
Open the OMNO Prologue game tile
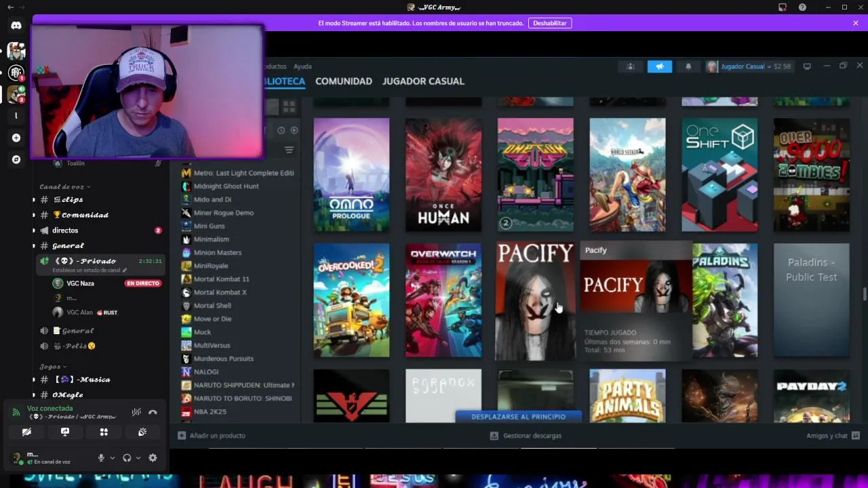click(351, 175)
